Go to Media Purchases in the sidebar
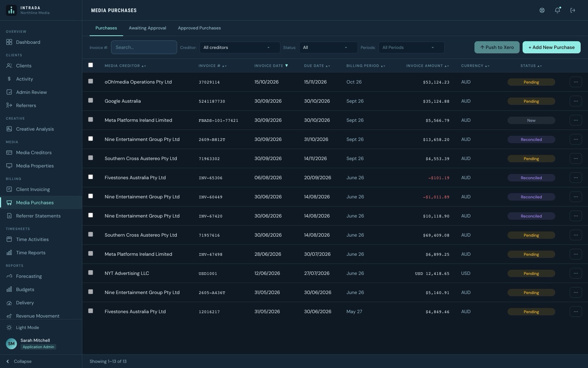 pos(41,202)
